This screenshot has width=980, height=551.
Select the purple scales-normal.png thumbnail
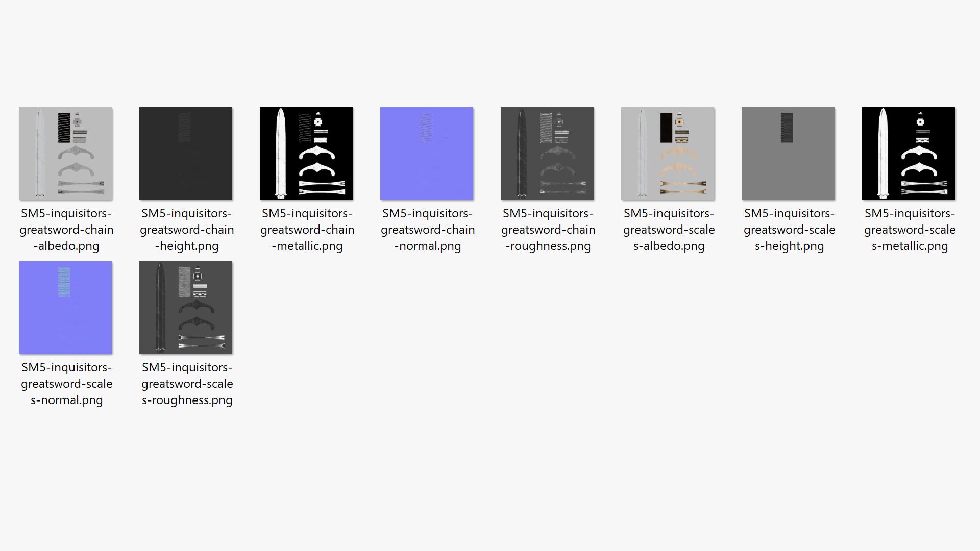(65, 308)
